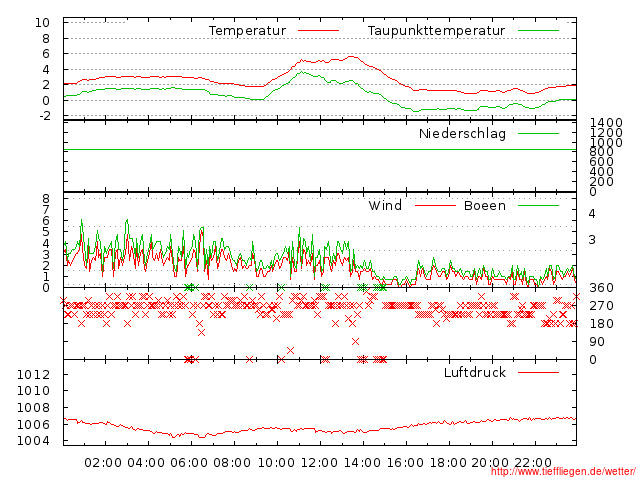Click the 02:00 time axis label

tap(103, 462)
